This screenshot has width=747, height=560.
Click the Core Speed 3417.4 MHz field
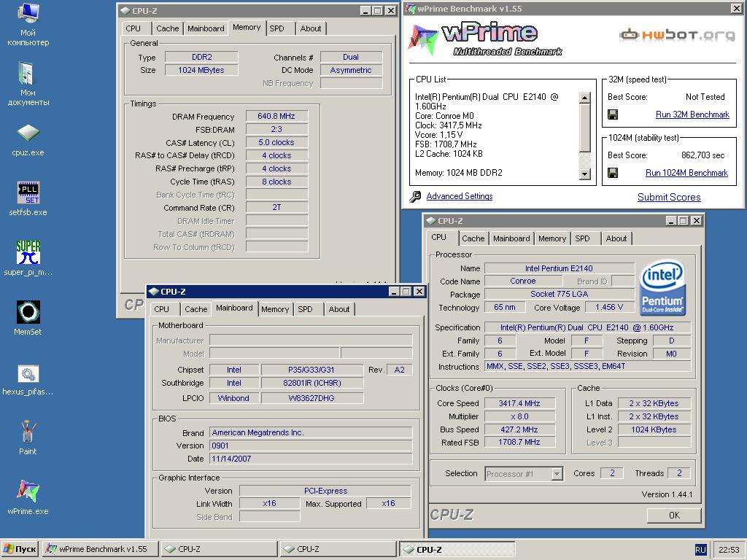[x=519, y=403]
